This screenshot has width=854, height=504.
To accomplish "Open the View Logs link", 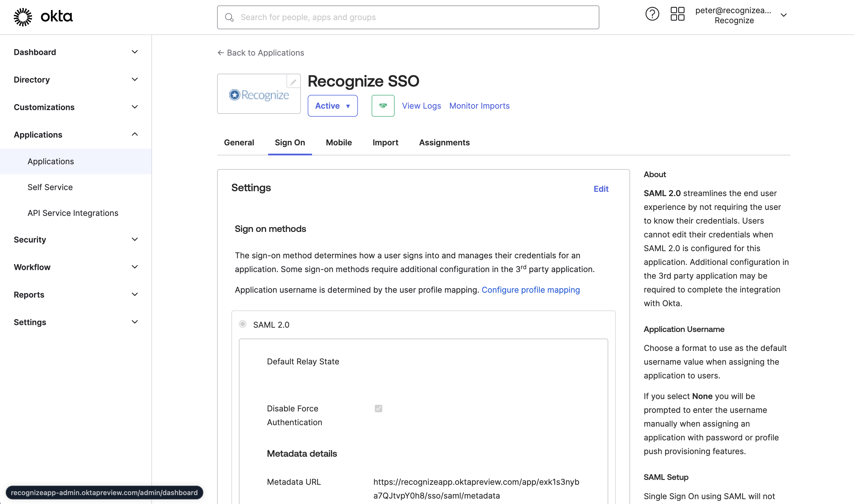I will [x=421, y=106].
